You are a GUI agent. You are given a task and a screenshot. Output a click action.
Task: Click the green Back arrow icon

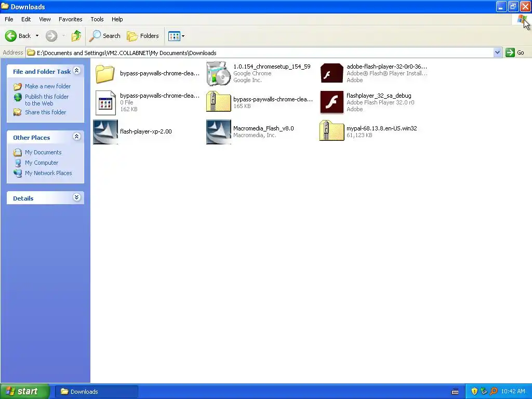[x=10, y=36]
